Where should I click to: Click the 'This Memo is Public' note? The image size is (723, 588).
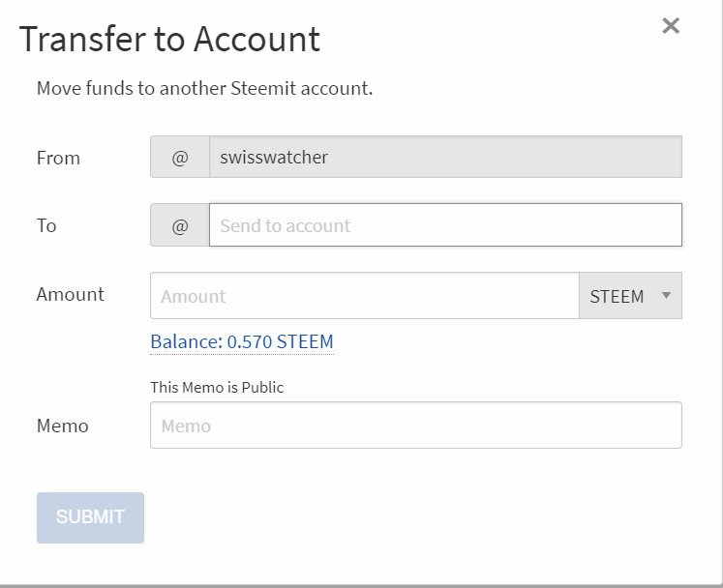pyautogui.click(x=217, y=387)
